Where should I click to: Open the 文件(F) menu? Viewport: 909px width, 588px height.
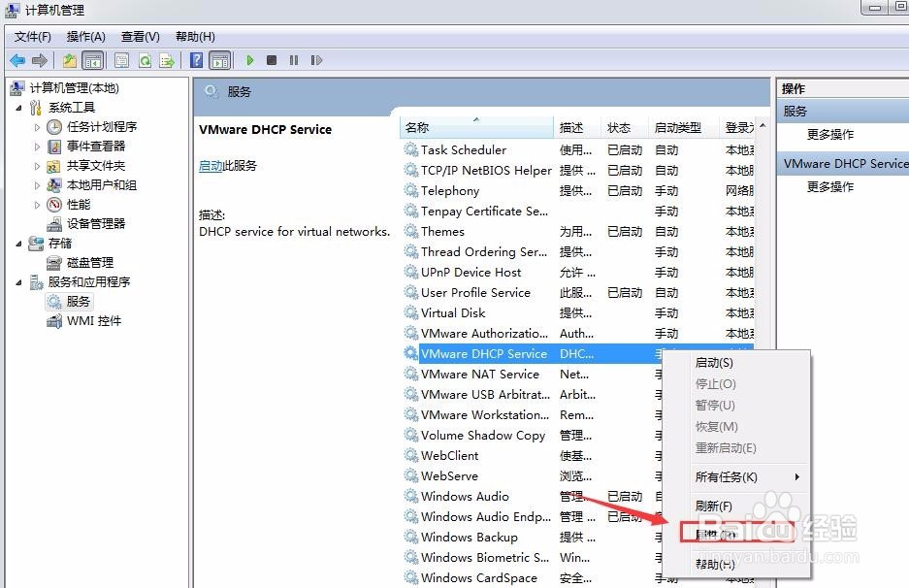[32, 37]
